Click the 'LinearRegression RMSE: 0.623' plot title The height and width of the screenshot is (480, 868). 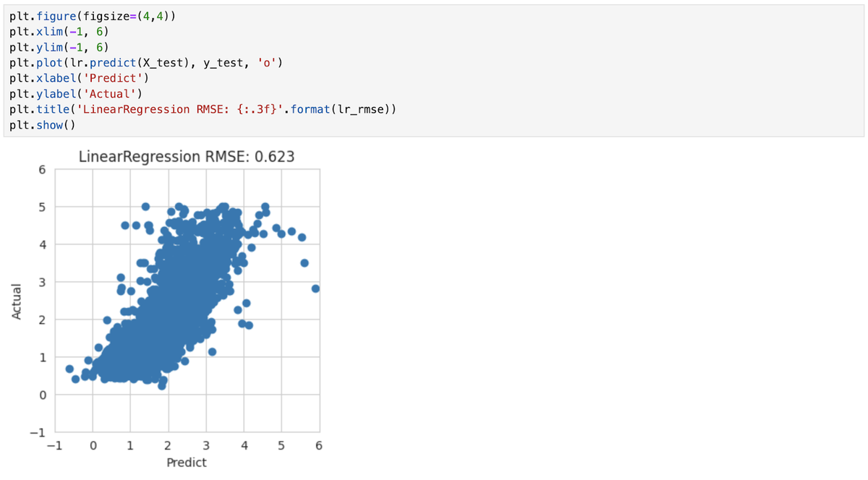click(x=186, y=156)
